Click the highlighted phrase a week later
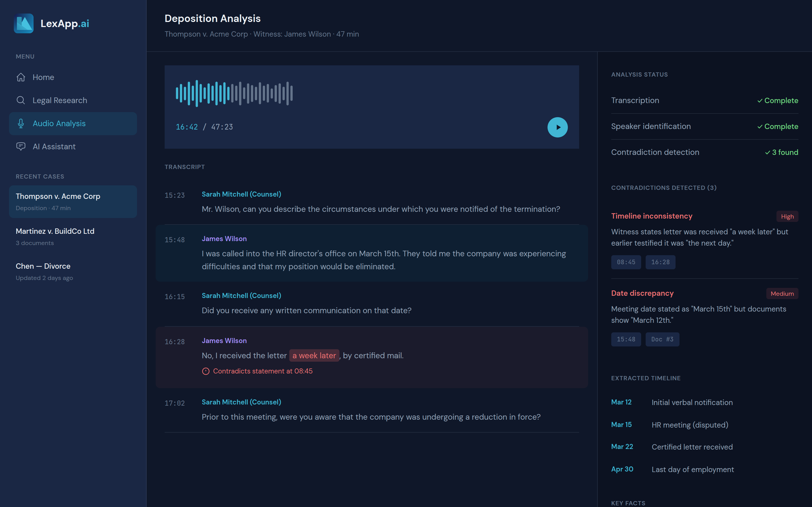 click(x=314, y=355)
